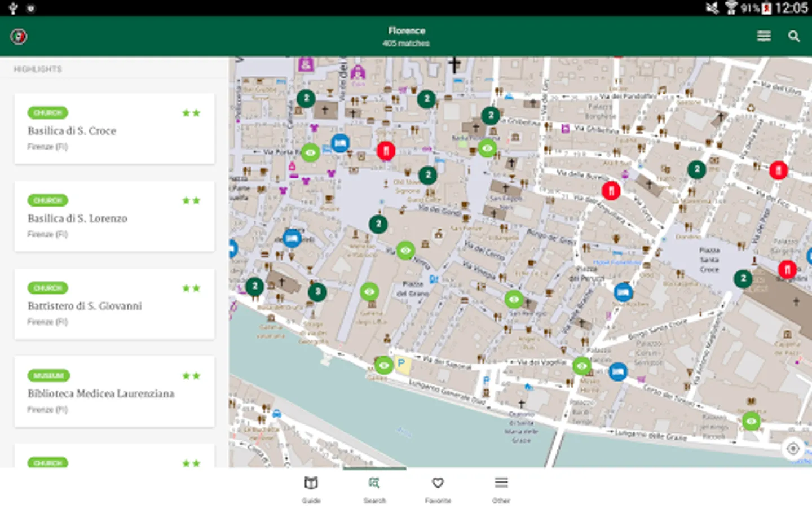Tap cluster marker 2 above Badia Fiorentina
This screenshot has width=812, height=508.
point(491,116)
